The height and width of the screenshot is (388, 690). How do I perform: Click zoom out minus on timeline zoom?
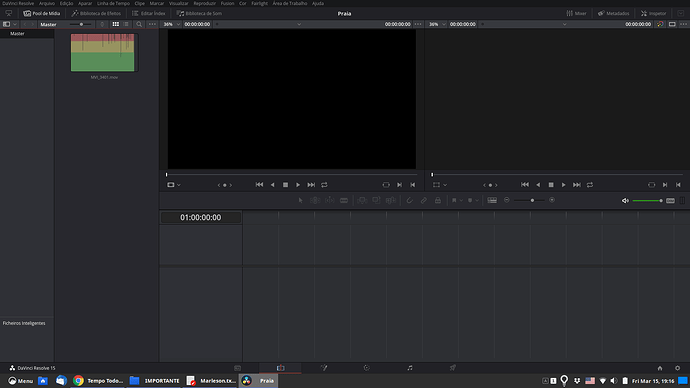(506, 200)
